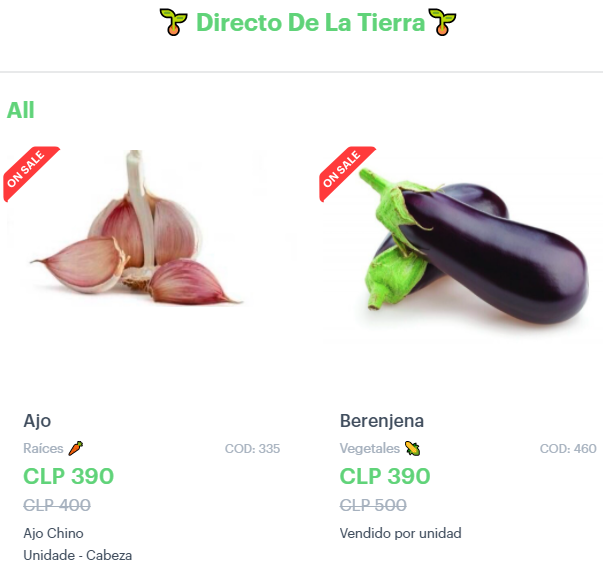Screen dimensions: 603x571
Task: Click the Vendido por unidad description
Action: [400, 533]
